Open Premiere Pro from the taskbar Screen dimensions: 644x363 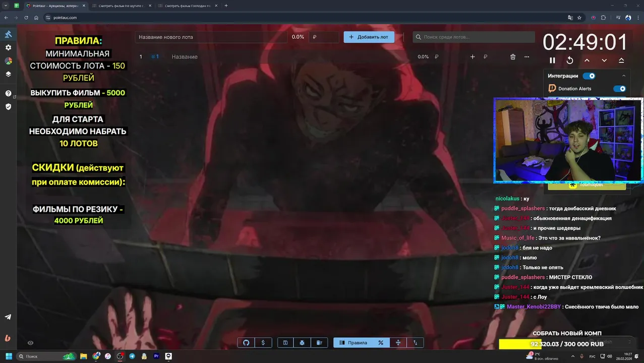(156, 356)
